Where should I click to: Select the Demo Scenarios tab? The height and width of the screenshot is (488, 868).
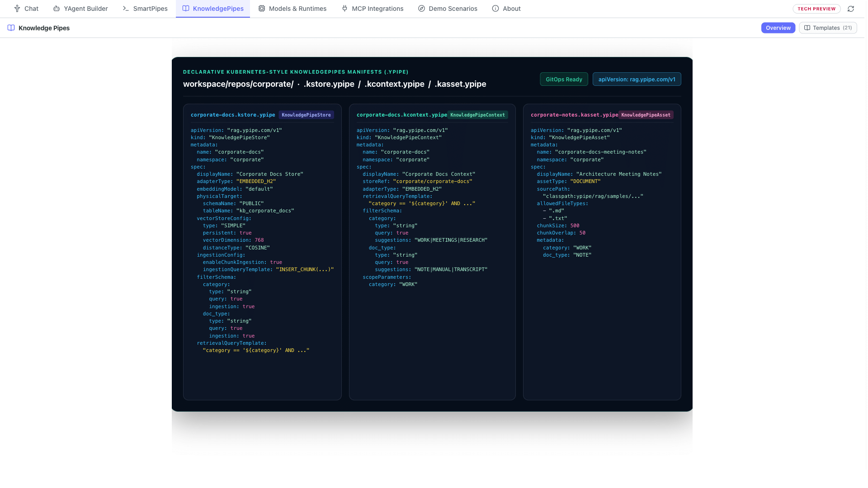(x=448, y=9)
